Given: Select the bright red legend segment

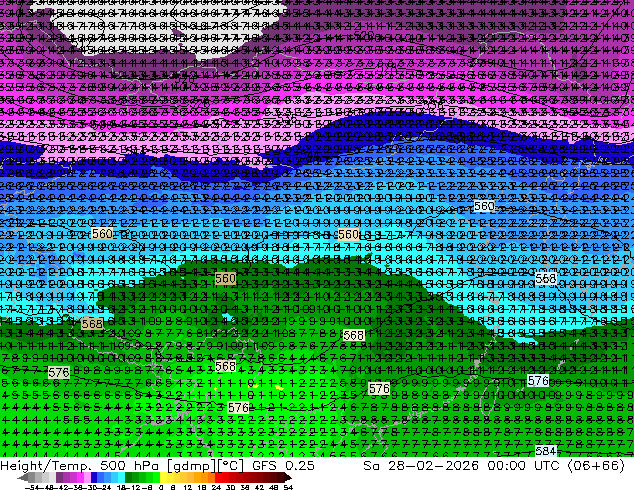Looking at the screenshot, I should click(218, 478).
